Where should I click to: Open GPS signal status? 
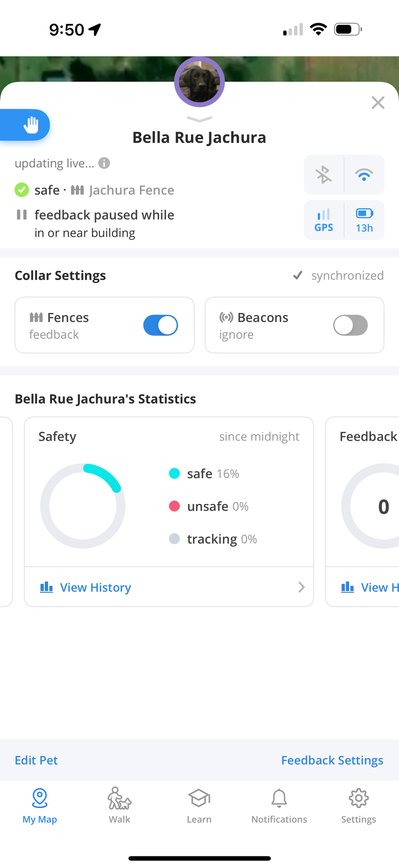(x=324, y=220)
